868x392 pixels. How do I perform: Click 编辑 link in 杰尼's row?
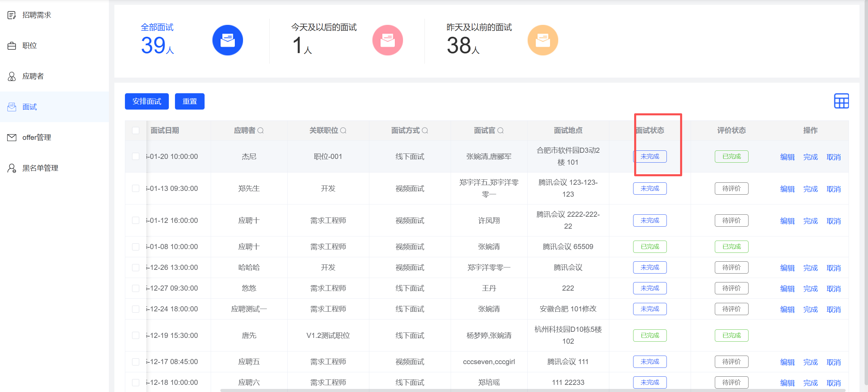click(787, 157)
